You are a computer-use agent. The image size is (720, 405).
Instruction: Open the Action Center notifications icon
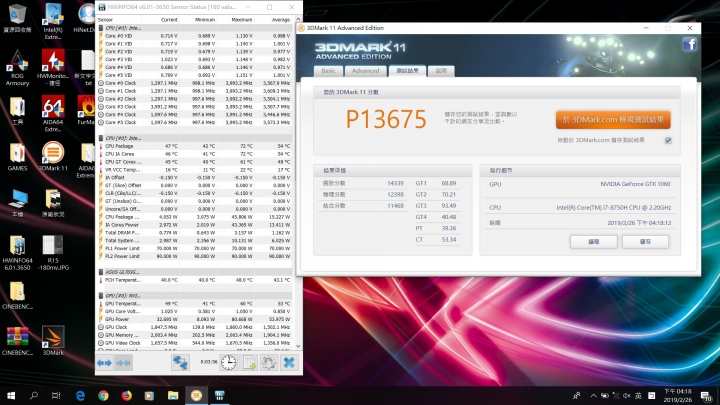[x=706, y=395]
